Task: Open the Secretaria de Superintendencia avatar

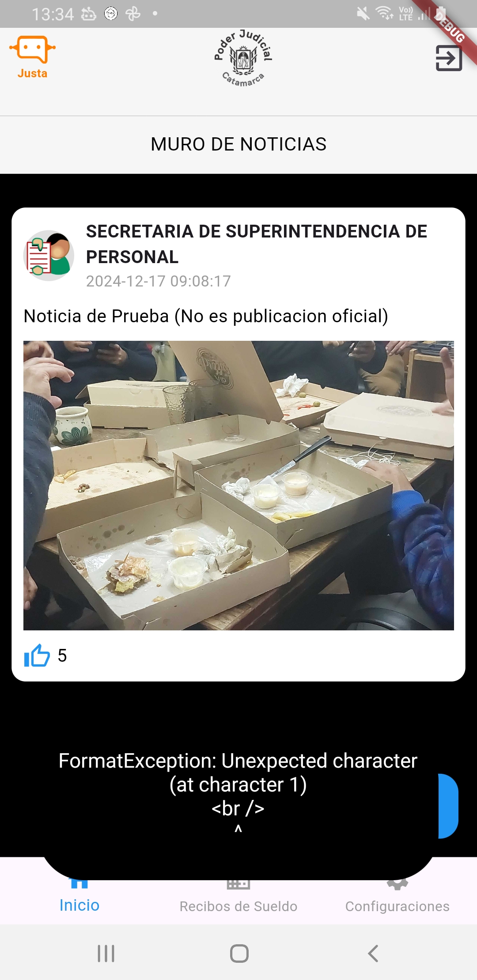Action: 49,255
